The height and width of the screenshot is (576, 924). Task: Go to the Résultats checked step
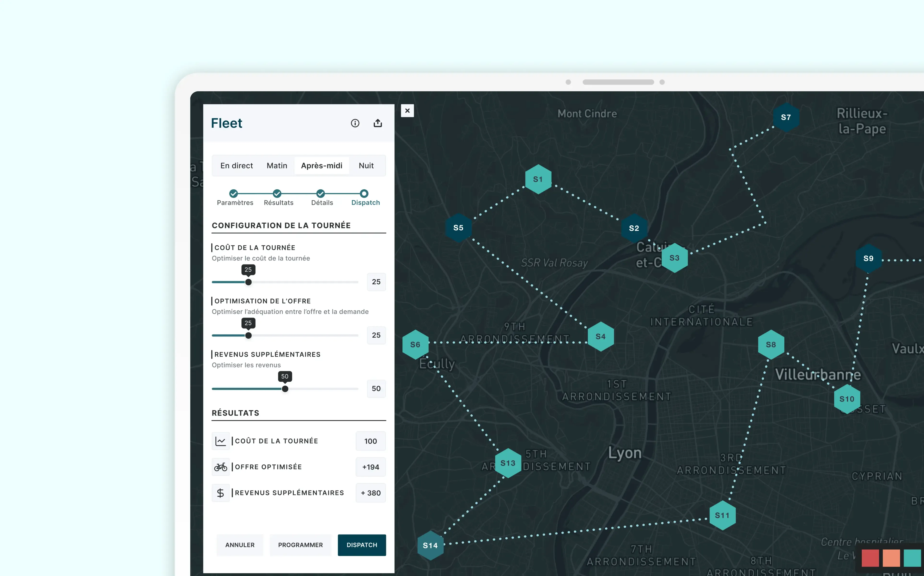tap(277, 193)
